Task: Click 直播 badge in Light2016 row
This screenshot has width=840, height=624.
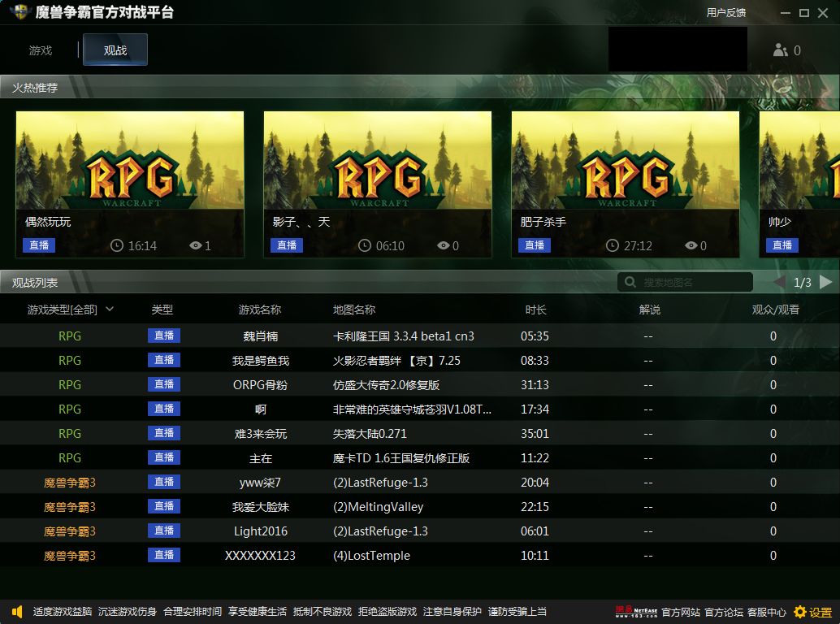Action: [x=164, y=531]
